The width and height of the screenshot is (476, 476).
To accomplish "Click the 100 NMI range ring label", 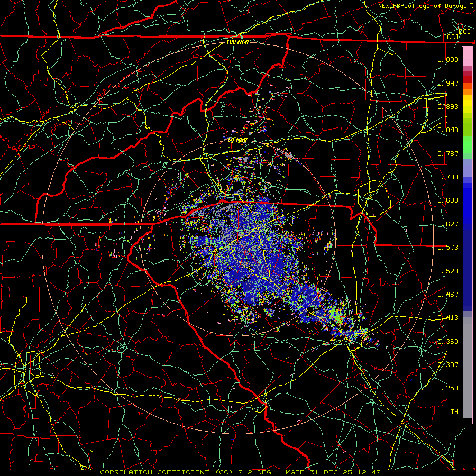I will point(237,42).
